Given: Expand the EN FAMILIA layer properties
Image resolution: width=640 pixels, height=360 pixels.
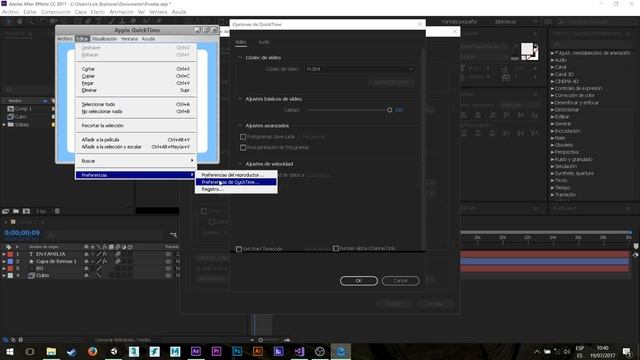Looking at the screenshot, I should click(4, 254).
